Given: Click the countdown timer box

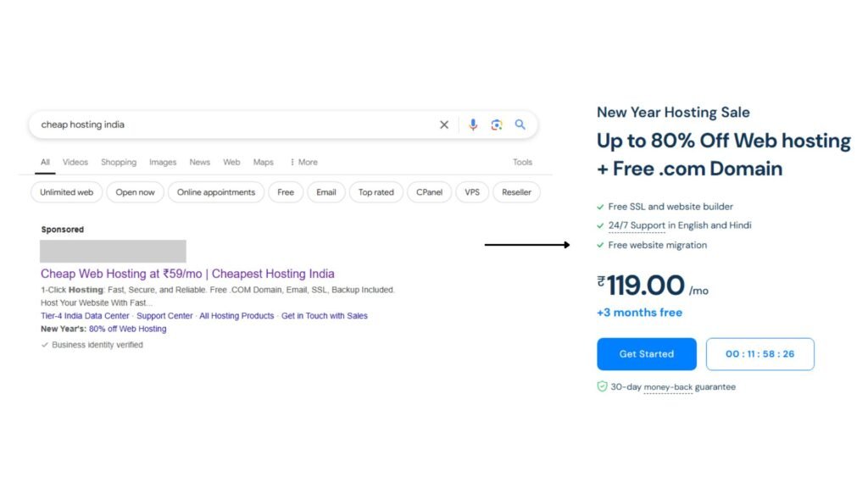Looking at the screenshot, I should coord(760,354).
